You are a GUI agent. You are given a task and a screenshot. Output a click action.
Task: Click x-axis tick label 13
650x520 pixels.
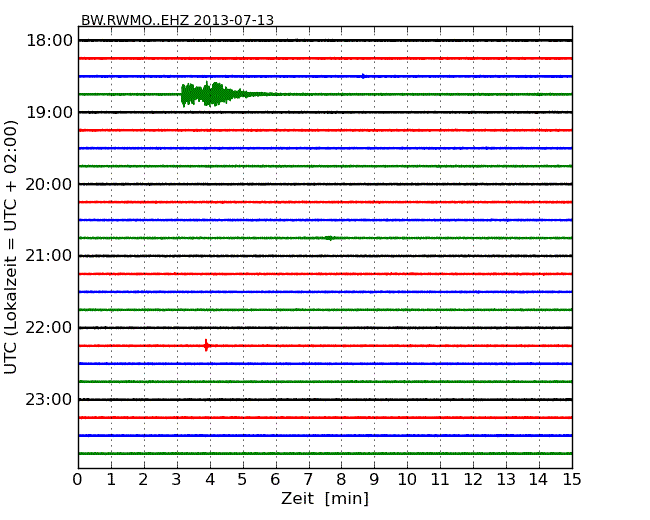506,480
